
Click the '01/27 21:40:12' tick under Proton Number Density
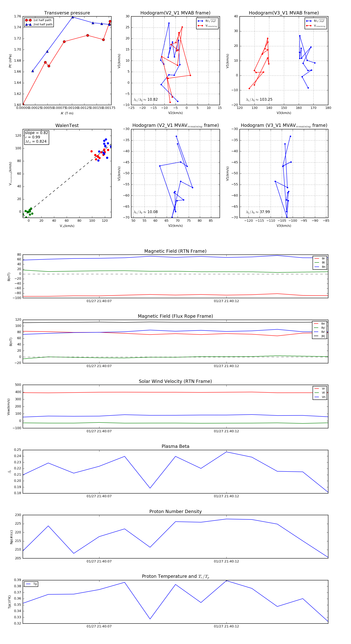(226, 561)
